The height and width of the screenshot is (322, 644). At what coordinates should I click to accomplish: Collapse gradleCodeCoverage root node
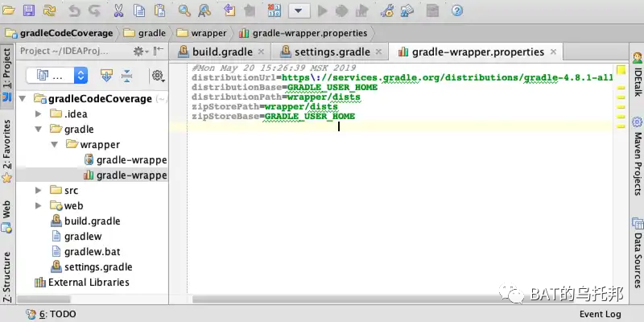(23, 98)
